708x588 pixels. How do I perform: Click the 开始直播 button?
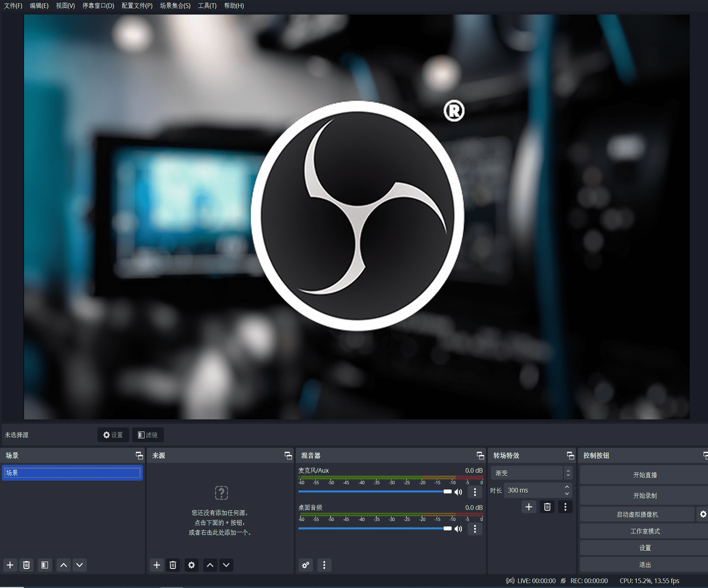[644, 475]
